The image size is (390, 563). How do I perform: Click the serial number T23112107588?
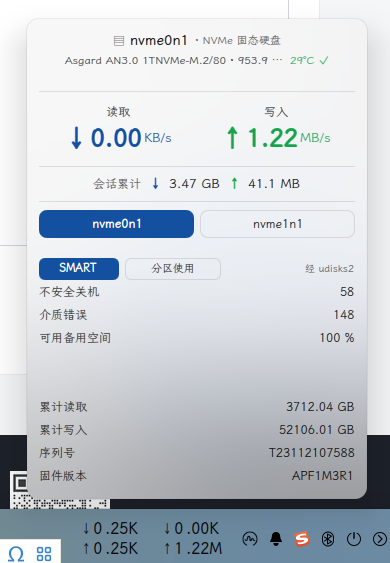pyautogui.click(x=312, y=453)
